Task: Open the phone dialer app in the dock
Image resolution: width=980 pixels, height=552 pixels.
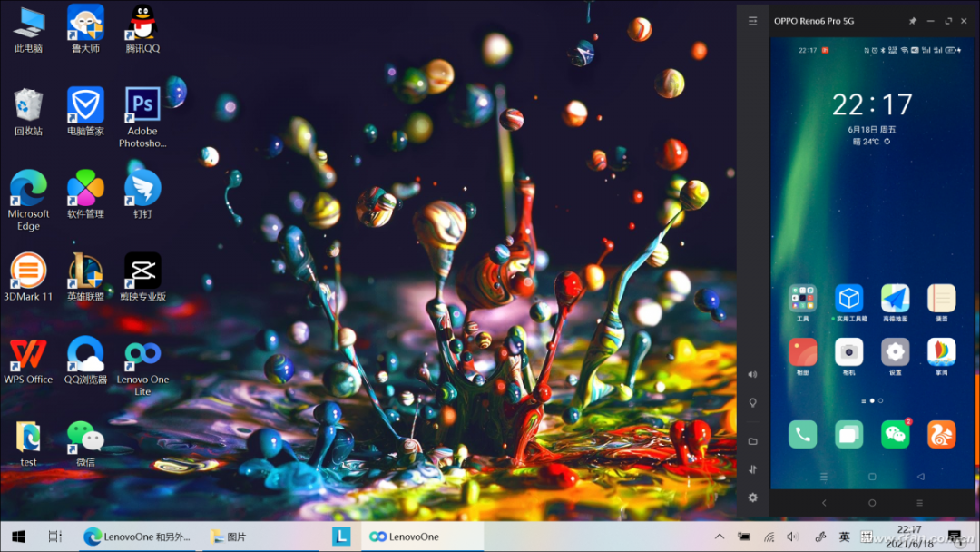Action: coord(802,435)
